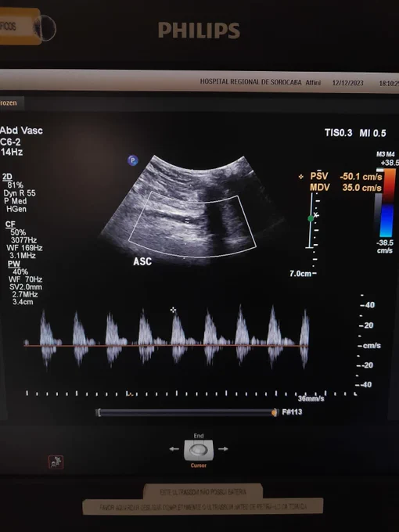Click the orange spectral Doppler baseline

tap(166, 345)
